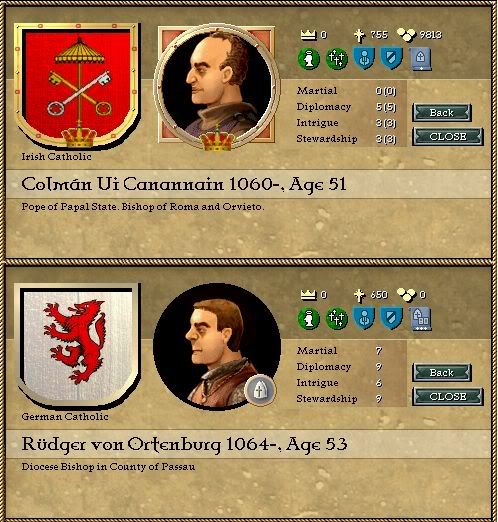Viewport: 498px width, 522px height.
Task: Click Back in Colmán's panel
Action: (442, 113)
